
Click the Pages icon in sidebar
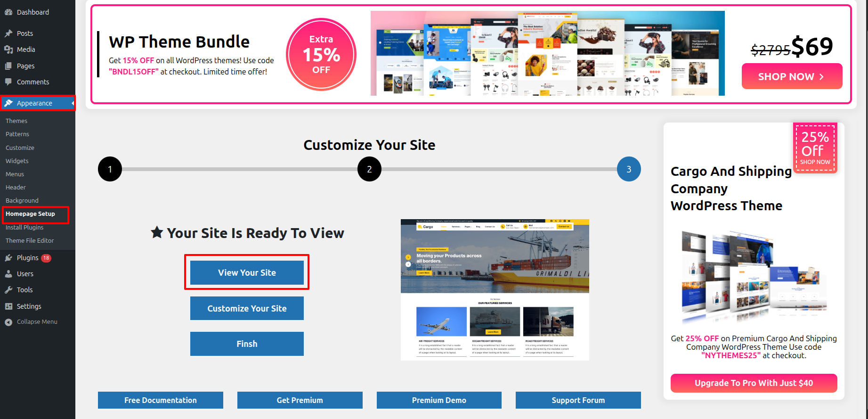[x=8, y=66]
